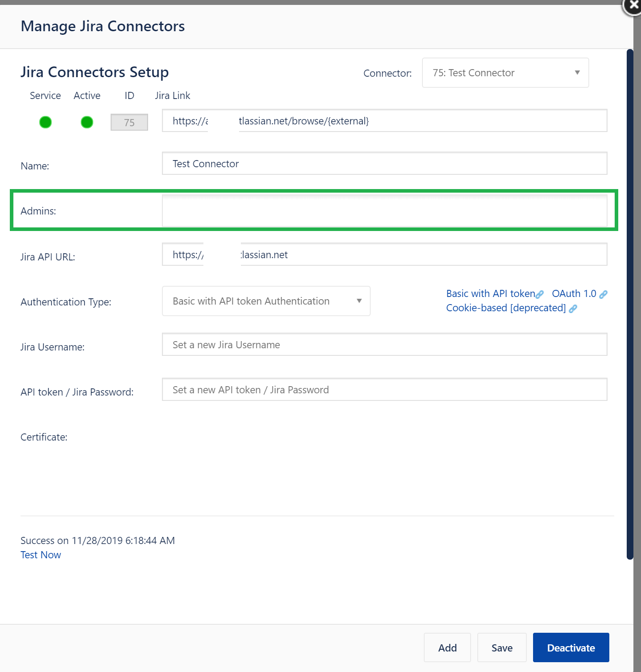Click the 'Jira Connectors Setup' heading
Screen dimensions: 641x672
(x=95, y=72)
